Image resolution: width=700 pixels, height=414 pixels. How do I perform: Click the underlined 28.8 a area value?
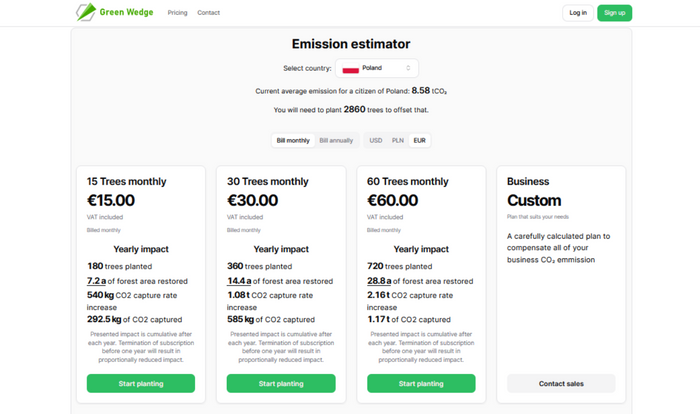[x=379, y=281]
